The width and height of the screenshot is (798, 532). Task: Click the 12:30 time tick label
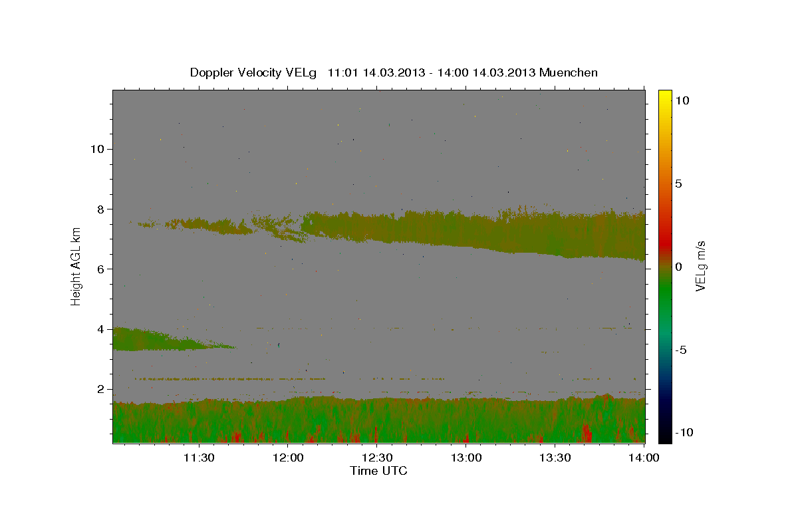pos(376,458)
